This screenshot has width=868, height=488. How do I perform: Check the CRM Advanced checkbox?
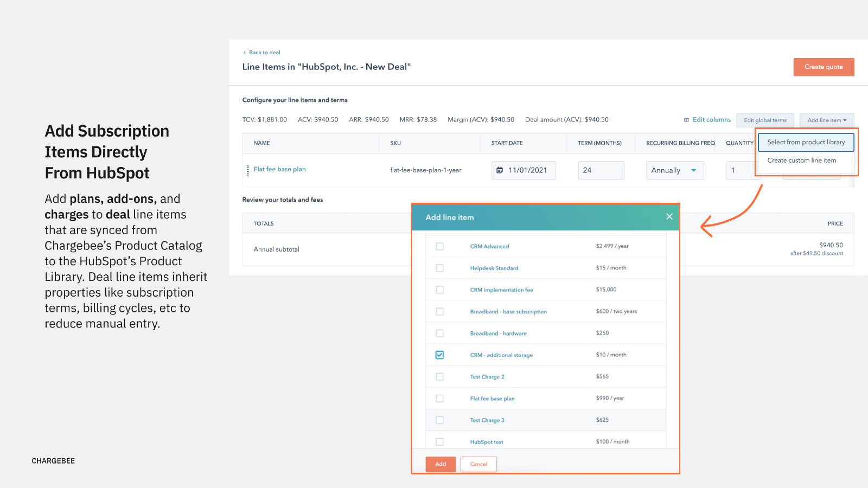pyautogui.click(x=439, y=246)
